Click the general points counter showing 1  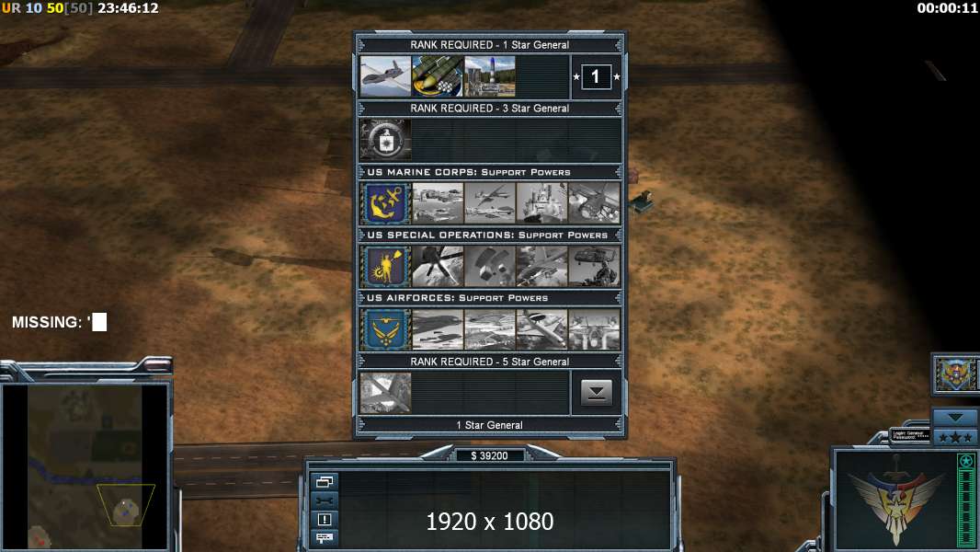point(597,76)
